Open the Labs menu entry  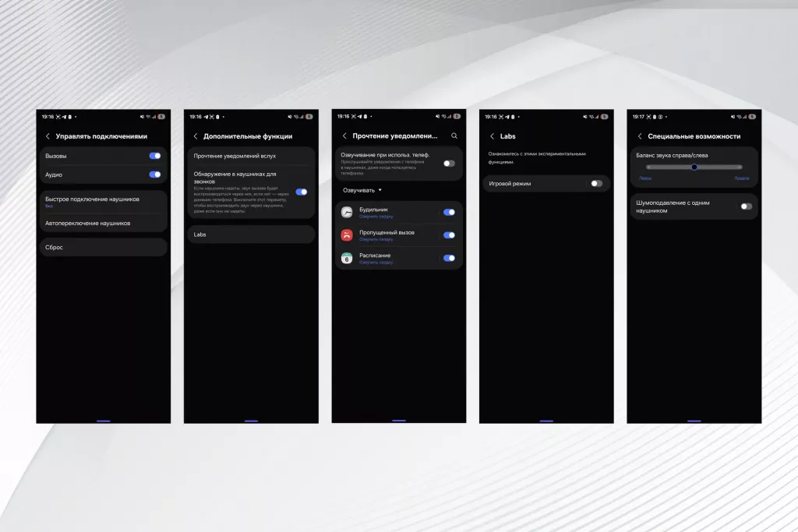251,234
